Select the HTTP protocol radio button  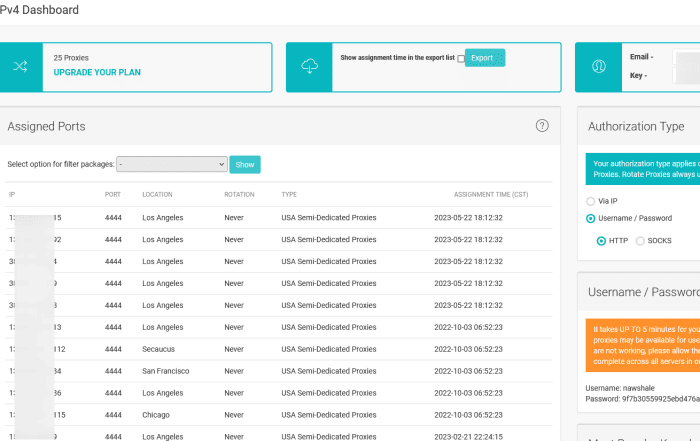tap(601, 240)
